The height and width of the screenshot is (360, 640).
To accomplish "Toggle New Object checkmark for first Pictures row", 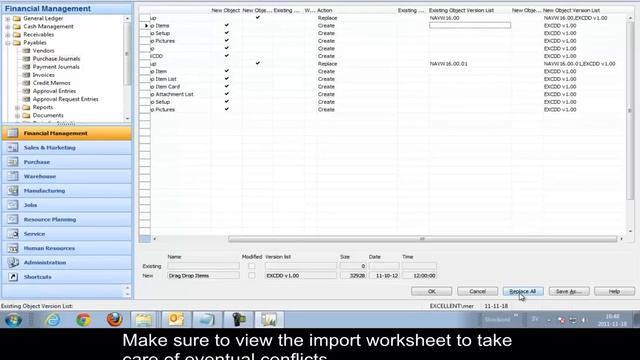I will click(227, 41).
